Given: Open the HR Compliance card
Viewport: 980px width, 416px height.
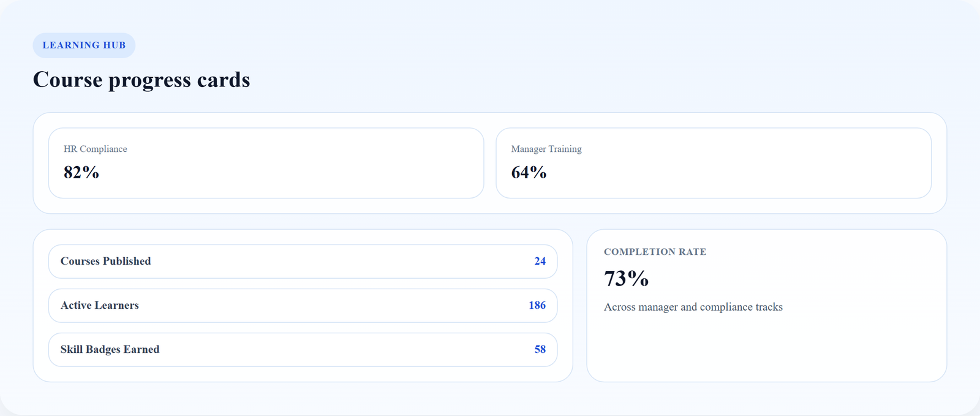Looking at the screenshot, I should point(266,163).
